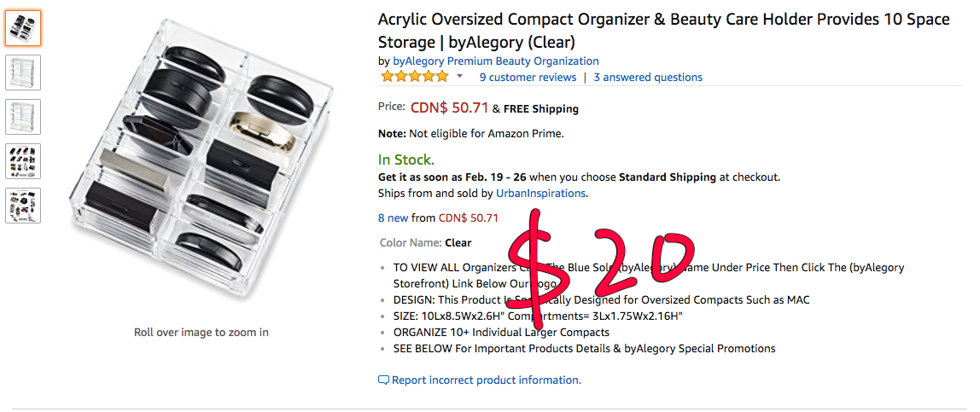Open the 3 answered questions link

coord(648,78)
